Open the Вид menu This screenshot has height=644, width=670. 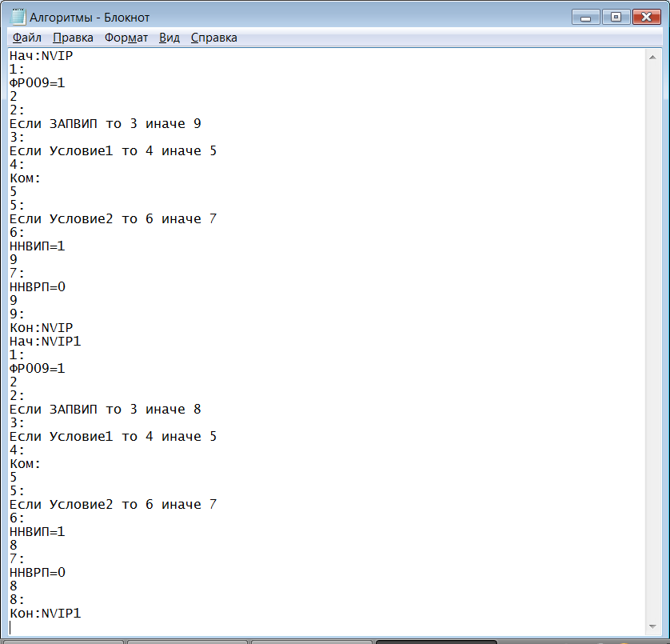[169, 38]
